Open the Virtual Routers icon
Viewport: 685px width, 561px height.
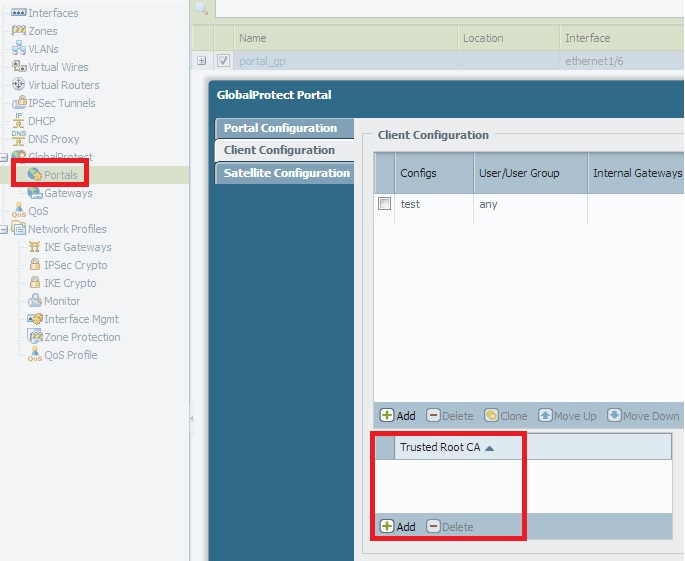click(x=18, y=84)
